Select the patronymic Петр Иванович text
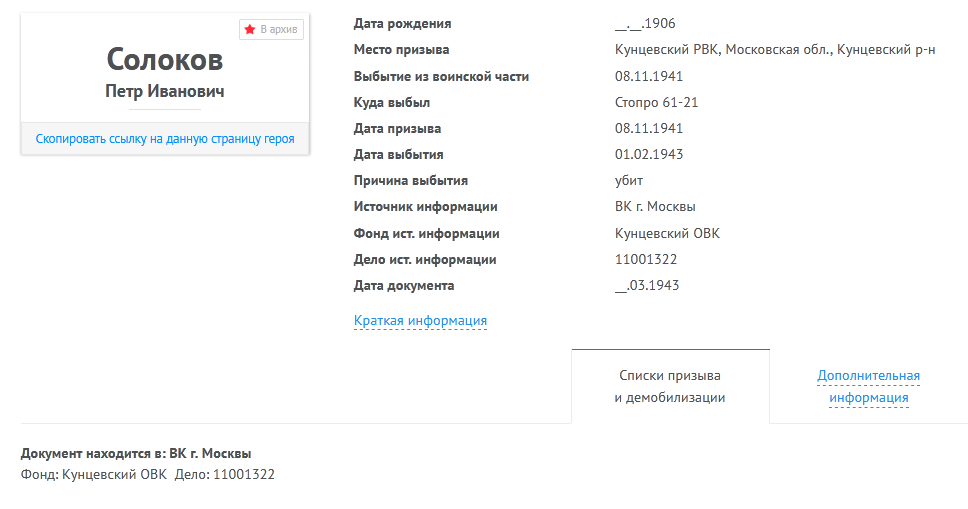Image resolution: width=968 pixels, height=509 pixels. tap(165, 91)
